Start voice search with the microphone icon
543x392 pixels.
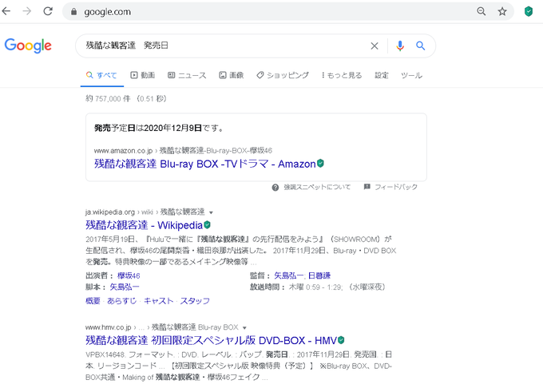click(x=400, y=46)
